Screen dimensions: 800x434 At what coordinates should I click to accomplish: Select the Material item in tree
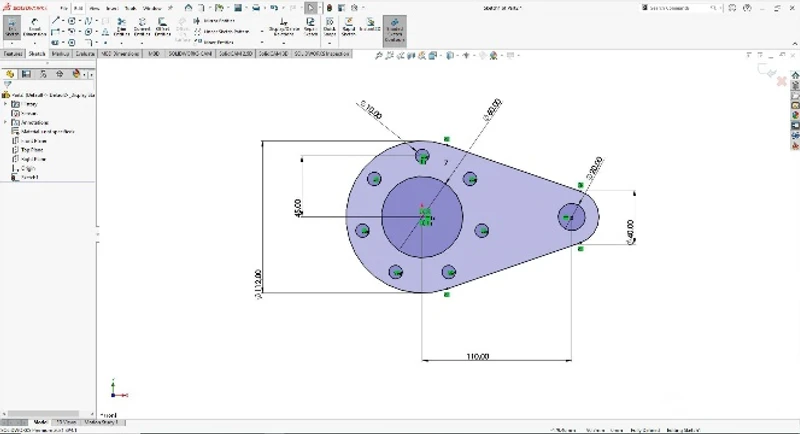point(43,132)
